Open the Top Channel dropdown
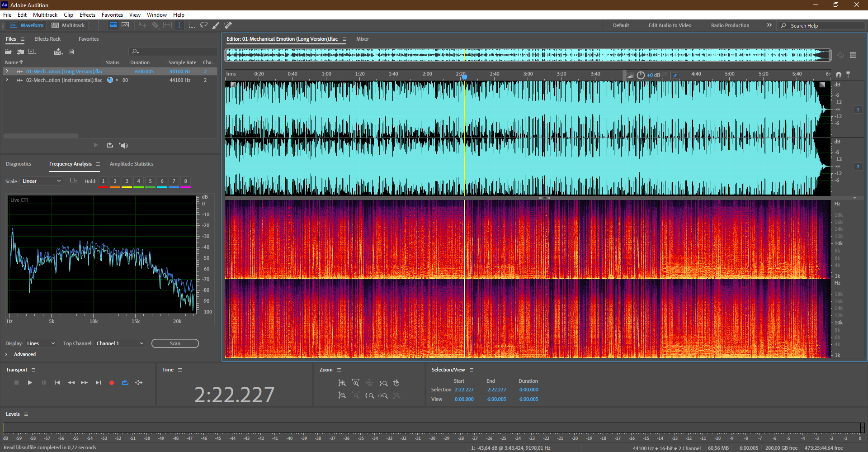Screen dimensions: 868x452 click(120, 343)
